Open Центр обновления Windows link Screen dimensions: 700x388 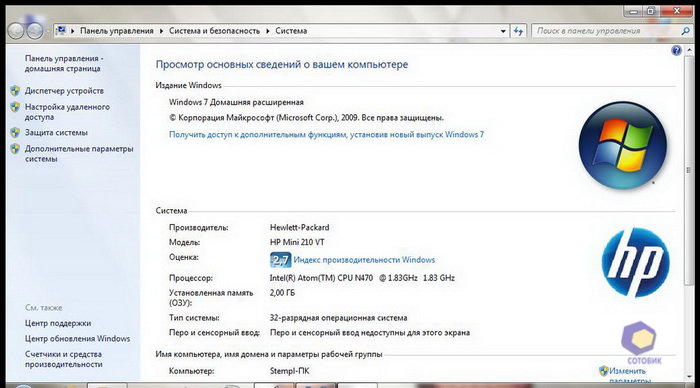[x=78, y=339]
